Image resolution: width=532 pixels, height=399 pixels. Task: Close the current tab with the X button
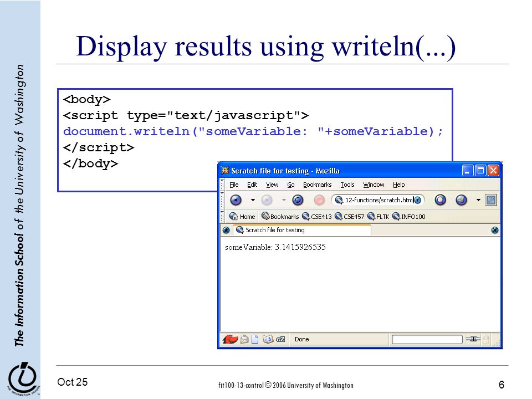pyautogui.click(x=495, y=231)
